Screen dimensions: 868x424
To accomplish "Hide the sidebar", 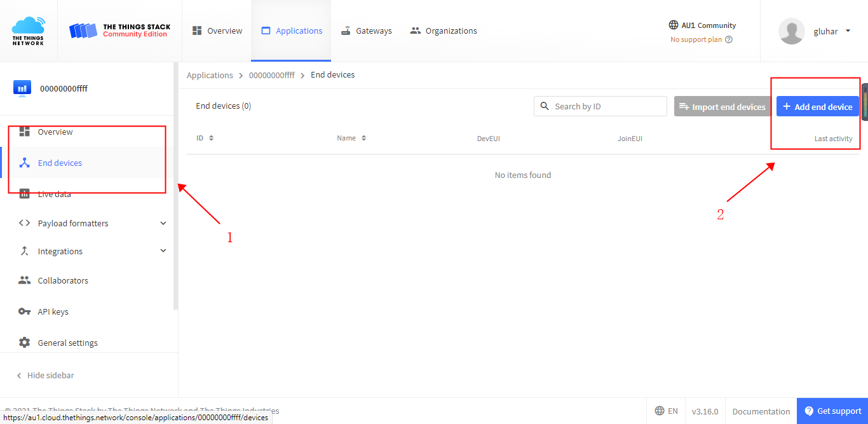I will click(46, 375).
